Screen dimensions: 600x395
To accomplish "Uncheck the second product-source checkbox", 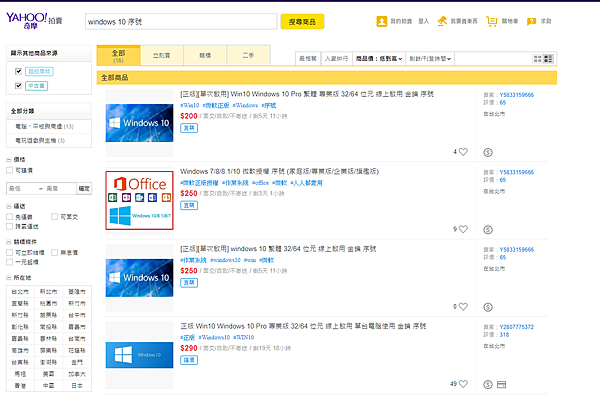I will (x=18, y=86).
